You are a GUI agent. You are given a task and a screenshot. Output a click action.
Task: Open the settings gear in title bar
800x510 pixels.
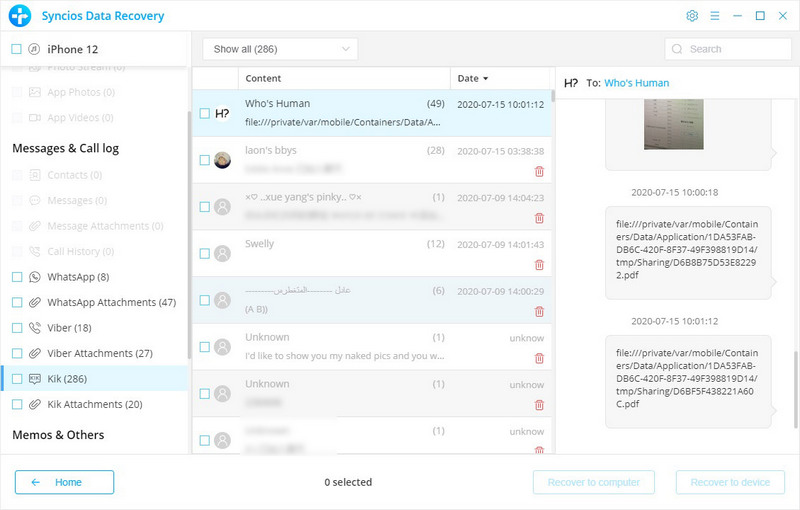[692, 16]
